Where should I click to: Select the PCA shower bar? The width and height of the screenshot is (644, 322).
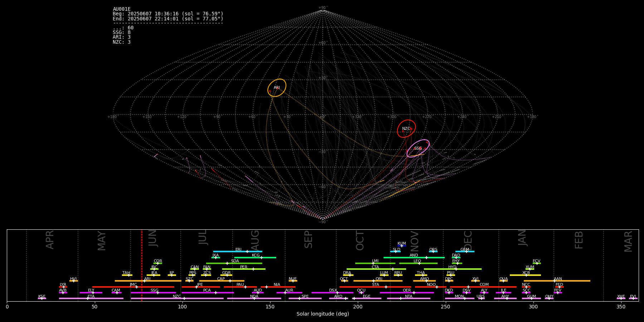pos(208,293)
